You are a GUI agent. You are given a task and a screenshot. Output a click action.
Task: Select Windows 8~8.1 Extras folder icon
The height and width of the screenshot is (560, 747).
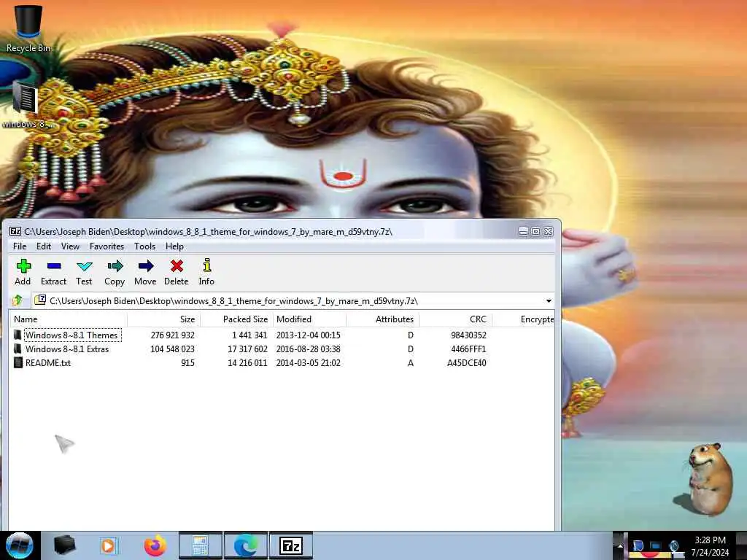pyautogui.click(x=18, y=349)
